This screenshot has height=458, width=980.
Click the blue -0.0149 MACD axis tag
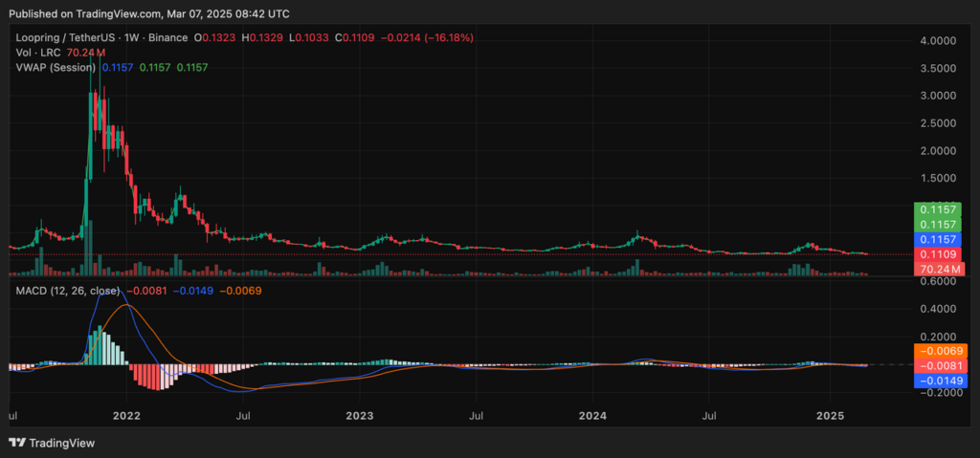(939, 381)
